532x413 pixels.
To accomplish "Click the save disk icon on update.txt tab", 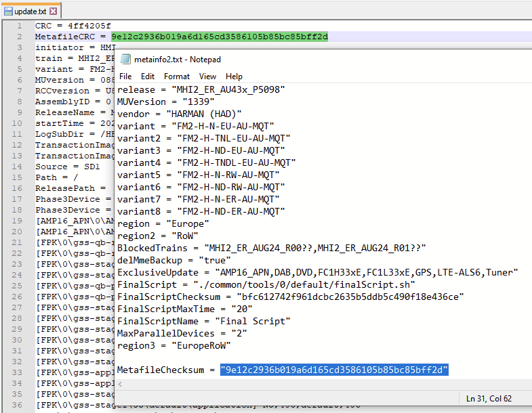I will pyautogui.click(x=8, y=12).
